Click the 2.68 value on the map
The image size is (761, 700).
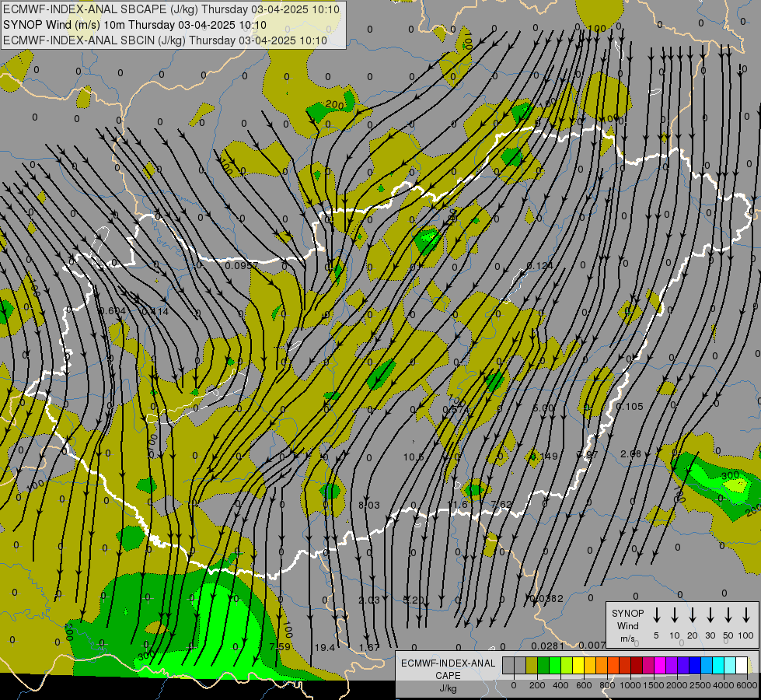pos(630,453)
